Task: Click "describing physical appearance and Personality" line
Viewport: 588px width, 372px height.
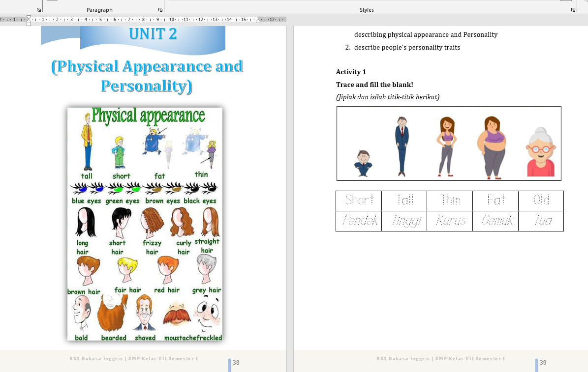Action: (426, 35)
